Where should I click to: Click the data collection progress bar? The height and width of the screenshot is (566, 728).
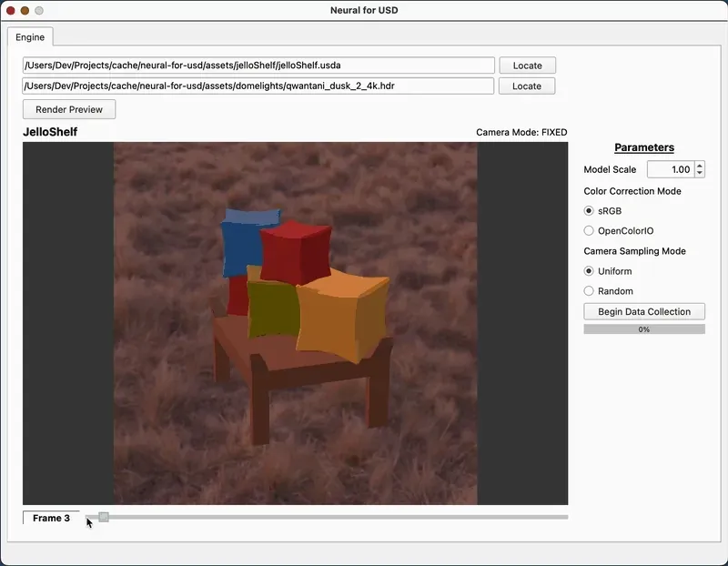644,328
